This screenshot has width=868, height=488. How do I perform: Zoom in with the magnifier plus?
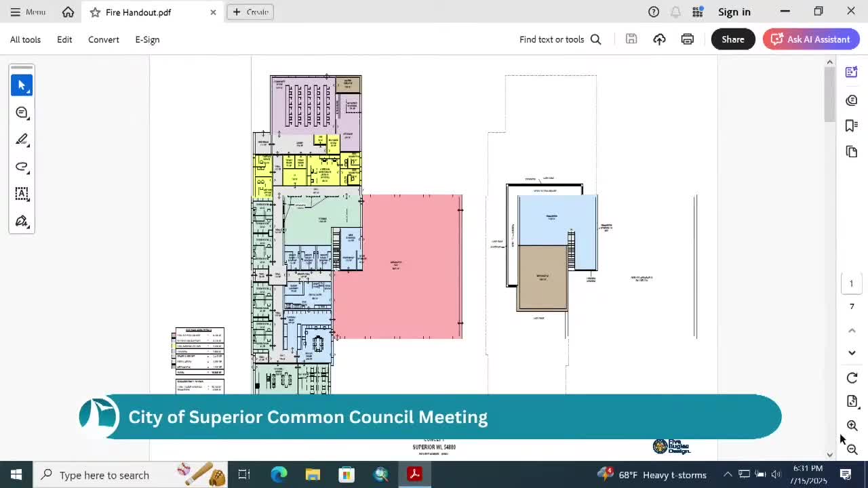(x=852, y=426)
